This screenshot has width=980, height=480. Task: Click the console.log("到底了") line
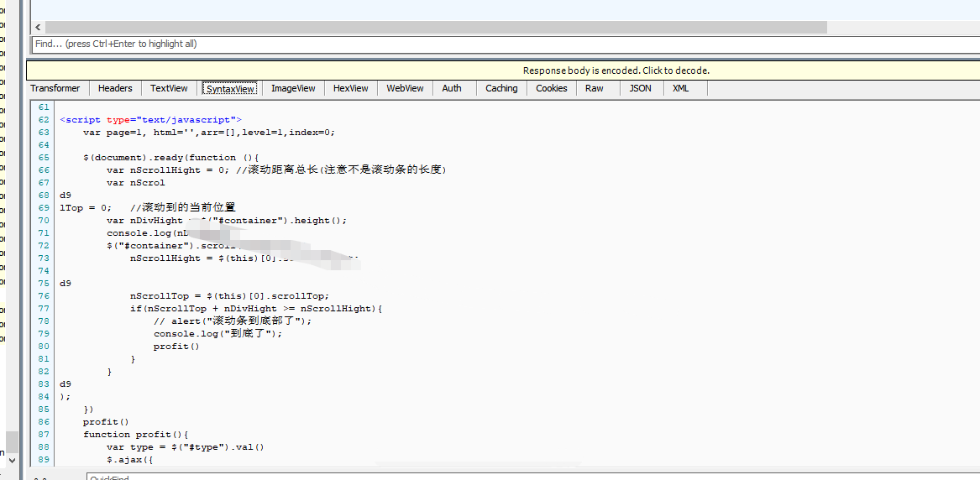pyautogui.click(x=217, y=333)
